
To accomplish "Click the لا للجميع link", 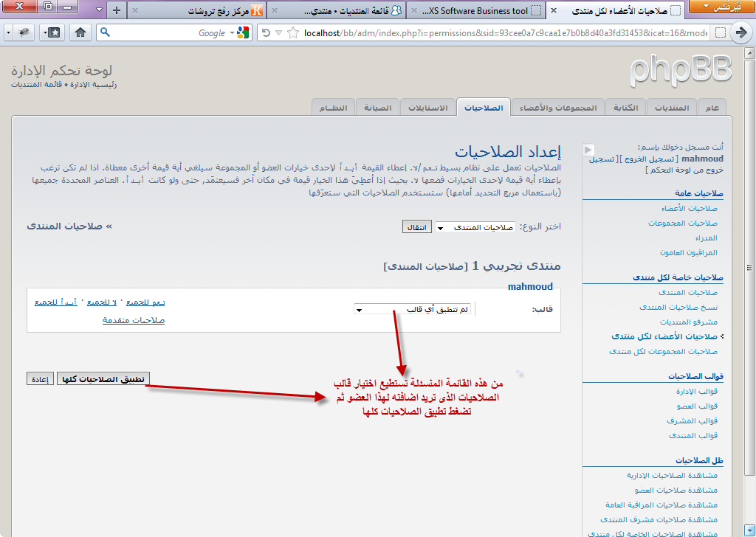I will coord(102,302).
